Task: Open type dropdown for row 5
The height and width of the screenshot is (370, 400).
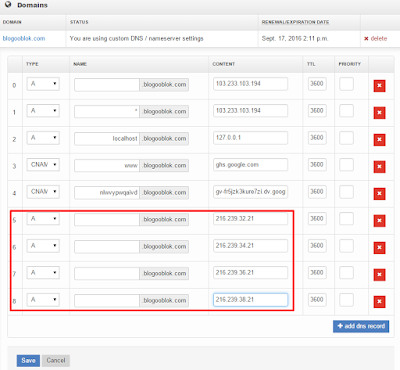Action: coord(43,219)
